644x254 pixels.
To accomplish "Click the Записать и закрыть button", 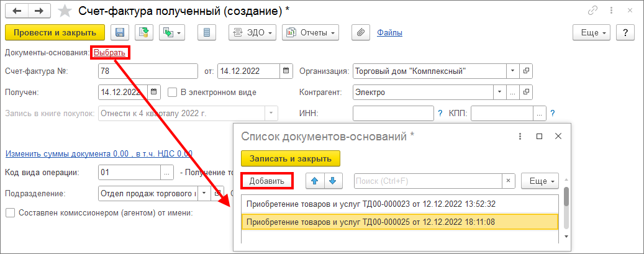I will pyautogui.click(x=290, y=158).
